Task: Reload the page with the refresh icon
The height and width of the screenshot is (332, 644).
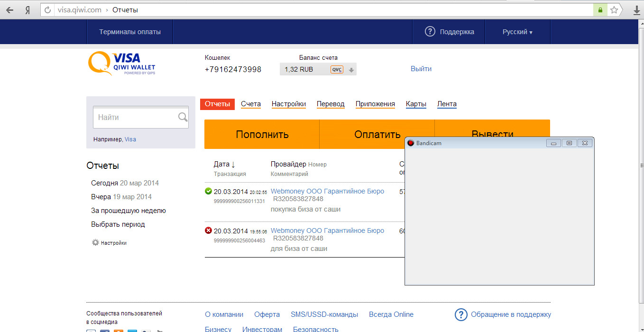Action: click(47, 10)
